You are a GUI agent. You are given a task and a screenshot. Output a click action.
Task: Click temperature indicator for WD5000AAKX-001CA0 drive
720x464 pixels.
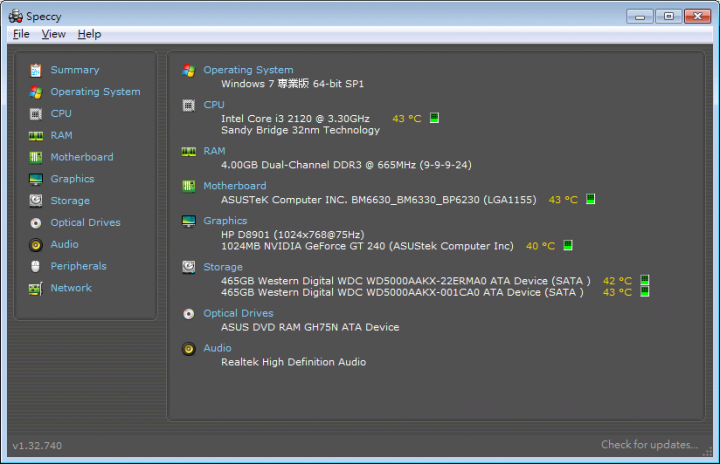click(645, 292)
